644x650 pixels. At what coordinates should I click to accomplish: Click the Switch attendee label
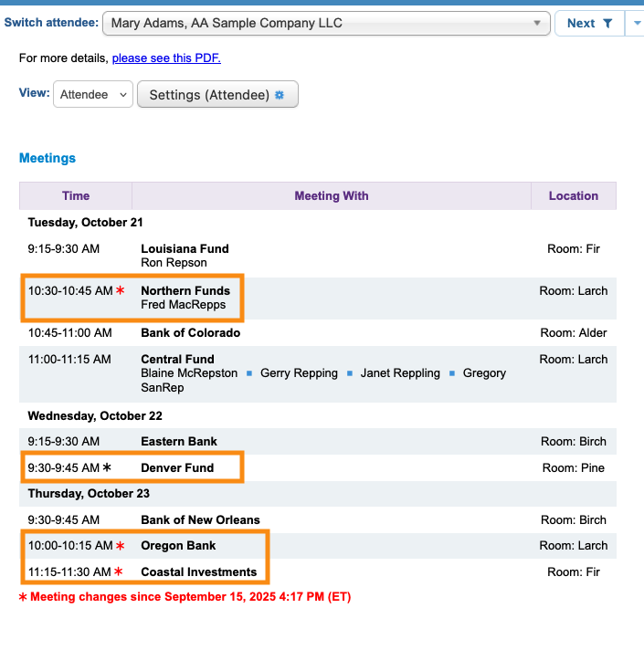pos(51,23)
